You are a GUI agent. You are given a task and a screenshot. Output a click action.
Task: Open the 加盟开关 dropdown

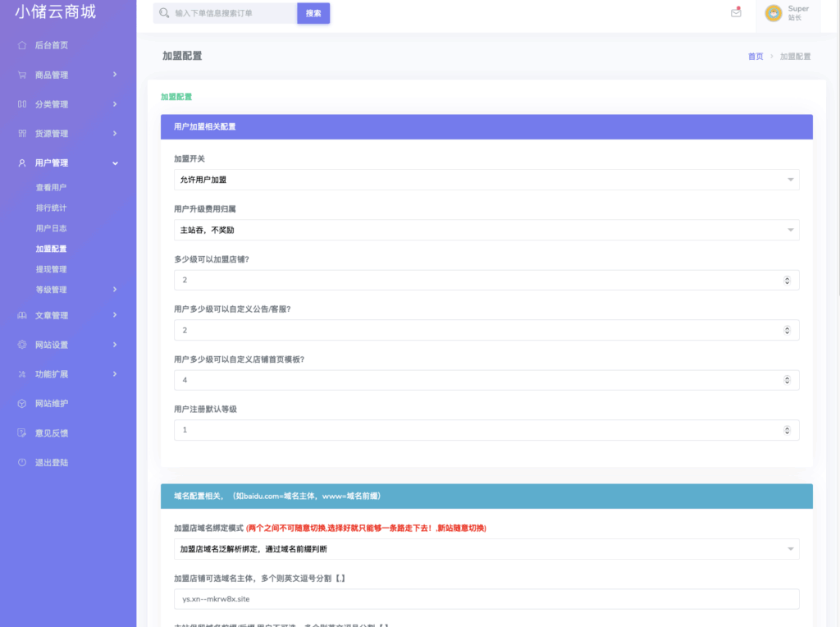click(x=486, y=179)
